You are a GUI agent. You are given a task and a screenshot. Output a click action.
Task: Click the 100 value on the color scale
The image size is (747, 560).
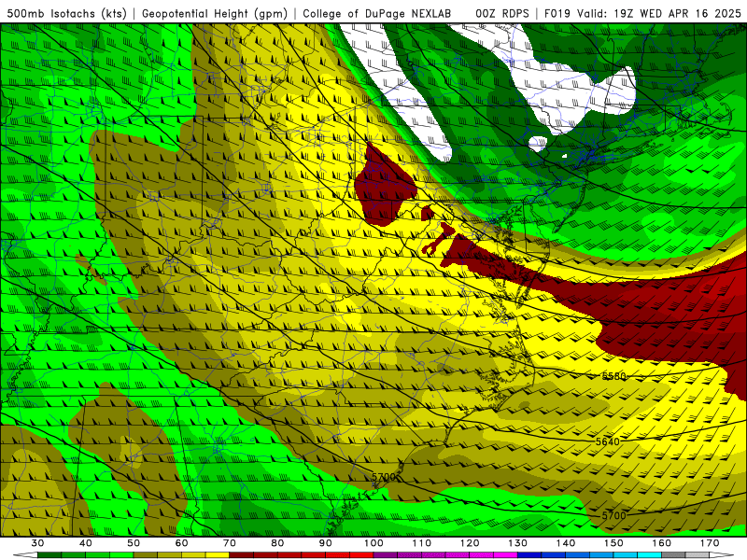point(373,543)
